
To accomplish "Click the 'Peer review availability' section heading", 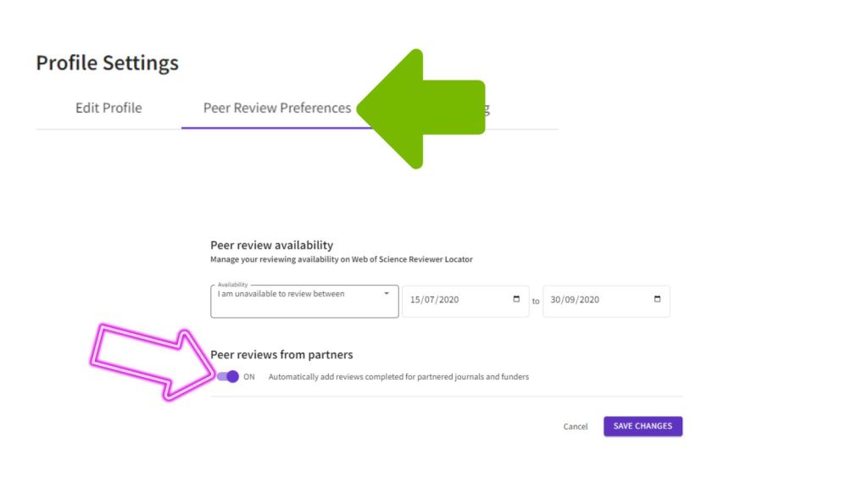I will pos(271,246).
